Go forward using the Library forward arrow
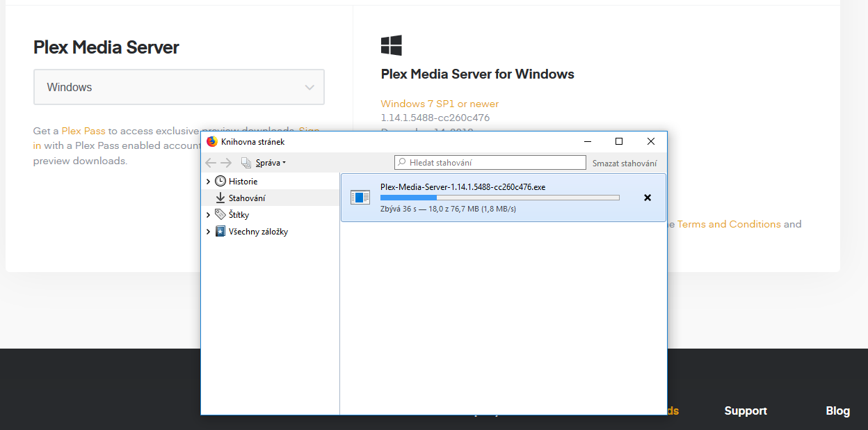This screenshot has width=868, height=430. pyautogui.click(x=226, y=163)
